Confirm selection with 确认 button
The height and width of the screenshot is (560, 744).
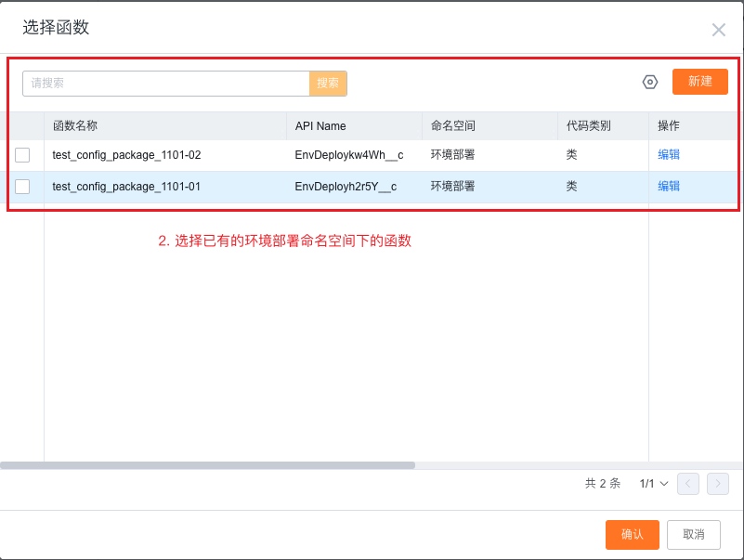[632, 534]
